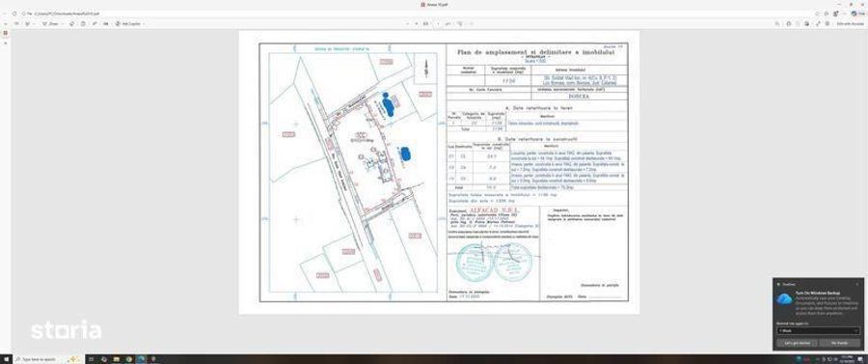Screen dimensions: 868x364
Task: Expand the 'Remind me again in' dropdown
Action: click(818, 331)
